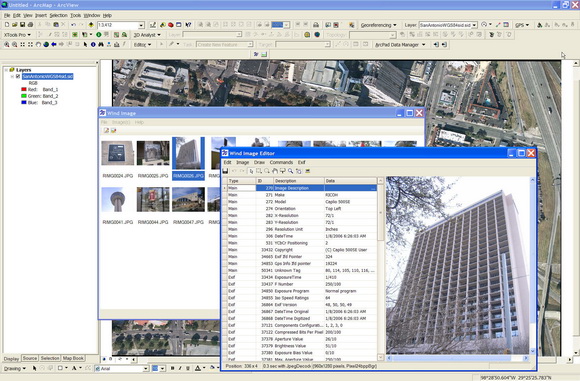This screenshot has width=580, height=381.
Task: Open the Editor Toolbar icon
Action: click(x=153, y=25)
